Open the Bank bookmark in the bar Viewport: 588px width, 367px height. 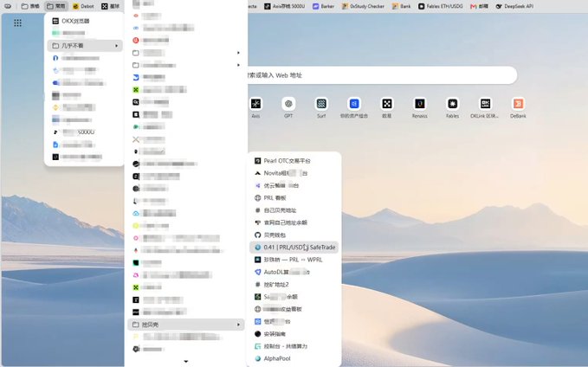click(401, 6)
